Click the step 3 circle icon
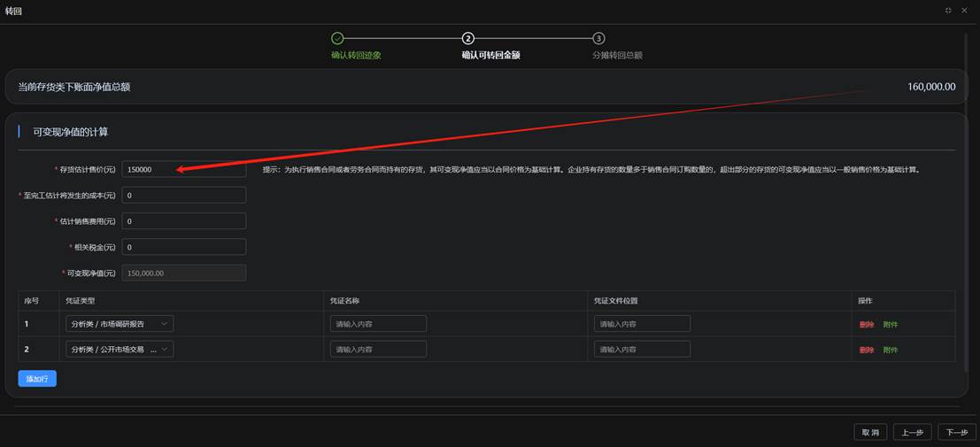The image size is (980, 447). pyautogui.click(x=598, y=38)
